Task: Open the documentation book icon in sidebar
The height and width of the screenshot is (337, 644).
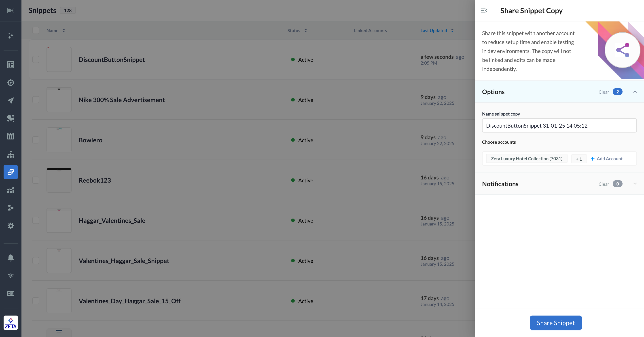Action: click(11, 293)
